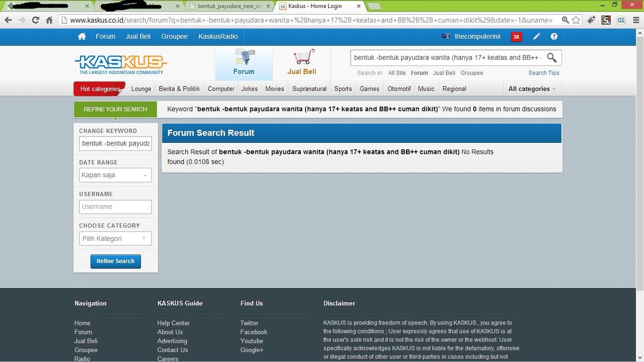The image size is (644, 362).
Task: Open the Music category
Action: pyautogui.click(x=426, y=89)
